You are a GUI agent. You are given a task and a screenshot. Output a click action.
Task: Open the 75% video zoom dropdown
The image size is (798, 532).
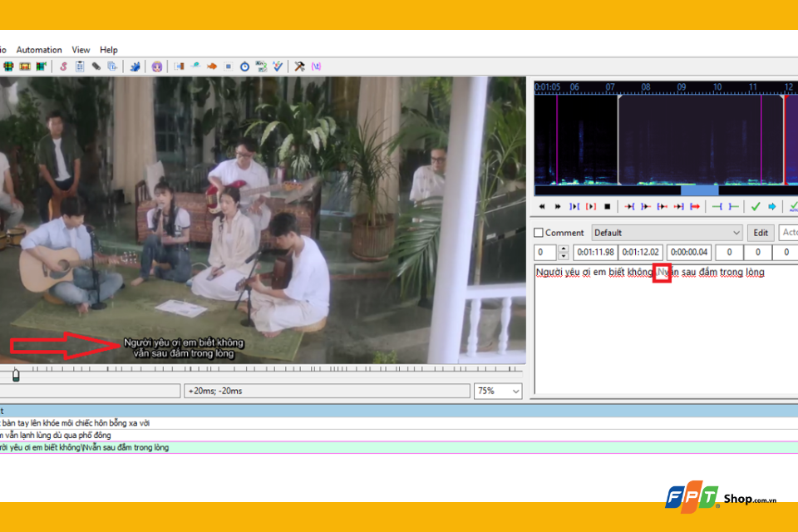498,391
